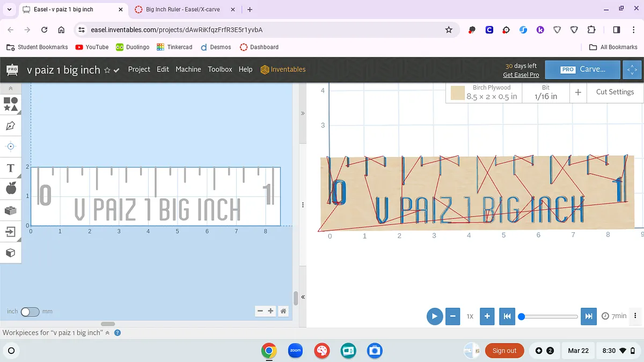Click the Import file icon
This screenshot has height=362, width=644.
click(x=11, y=232)
